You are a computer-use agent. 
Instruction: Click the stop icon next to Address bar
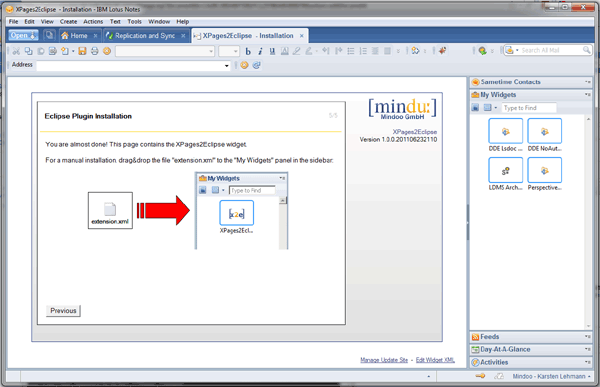[244, 65]
